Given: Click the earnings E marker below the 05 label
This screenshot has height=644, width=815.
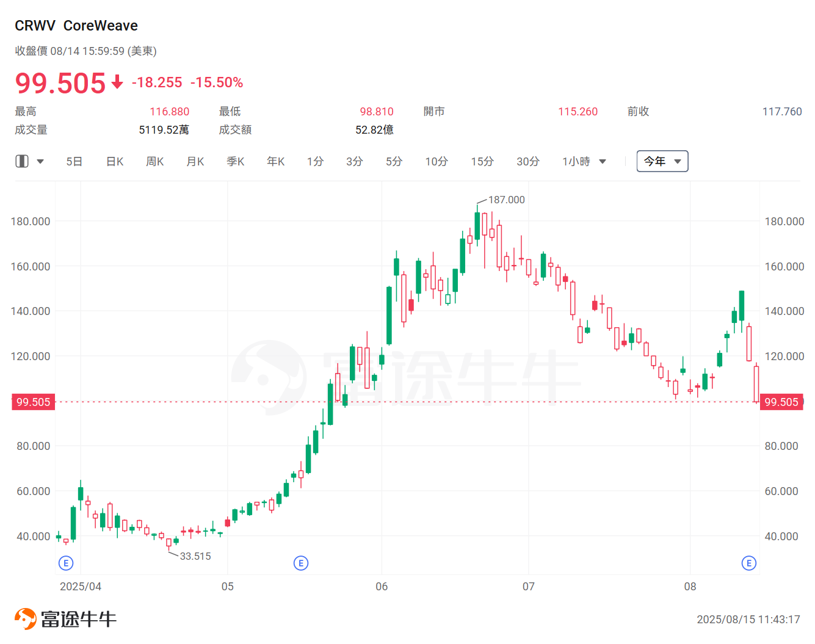Looking at the screenshot, I should (300, 563).
